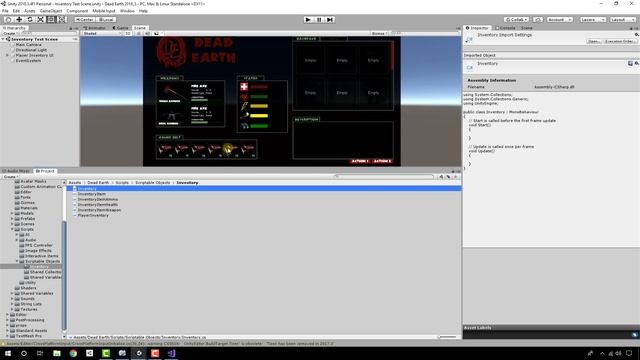Screen dimensions: 640x360
Task: Open the Mobile Input menu
Action: (x=104, y=11)
